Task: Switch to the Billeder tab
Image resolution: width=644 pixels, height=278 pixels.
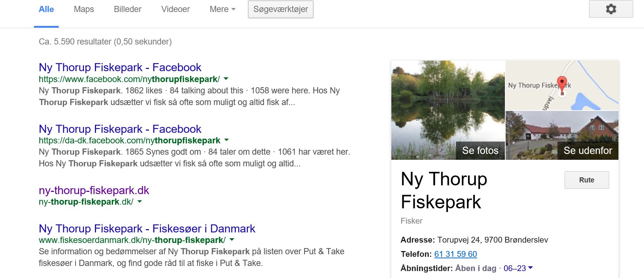Action: 127,9
